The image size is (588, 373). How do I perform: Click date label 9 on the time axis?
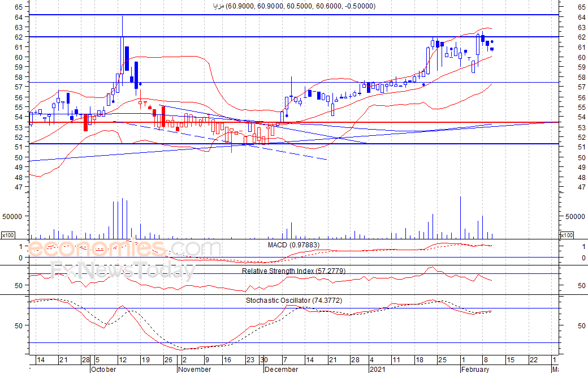(x=206, y=360)
